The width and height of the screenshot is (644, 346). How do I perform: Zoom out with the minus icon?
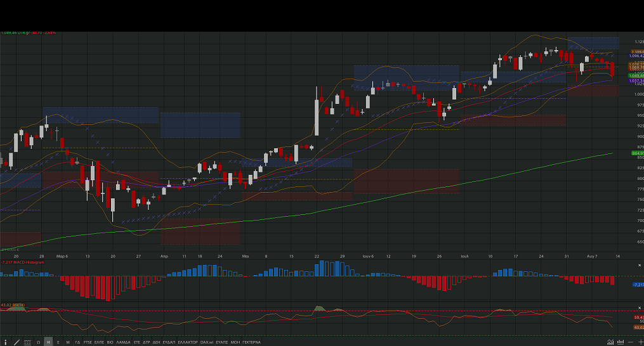[x=632, y=342]
